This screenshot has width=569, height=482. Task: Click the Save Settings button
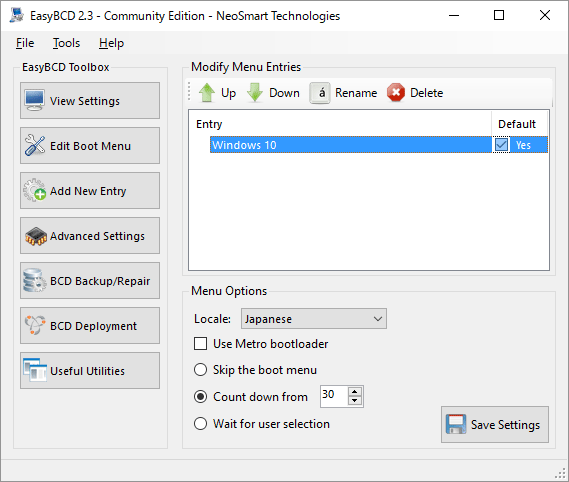495,424
